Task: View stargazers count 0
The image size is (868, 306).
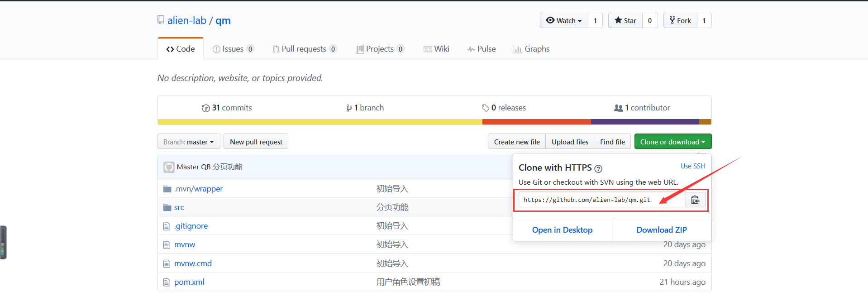Action: [x=650, y=20]
